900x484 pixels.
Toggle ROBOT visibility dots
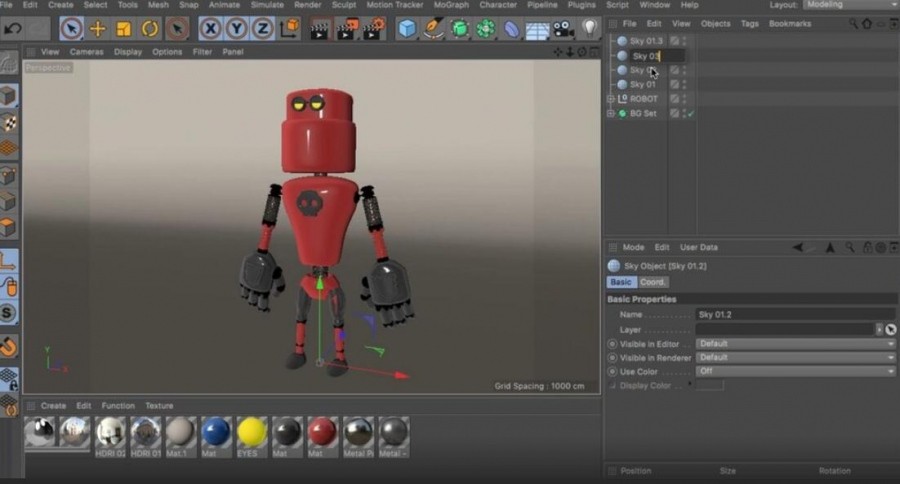click(x=684, y=99)
